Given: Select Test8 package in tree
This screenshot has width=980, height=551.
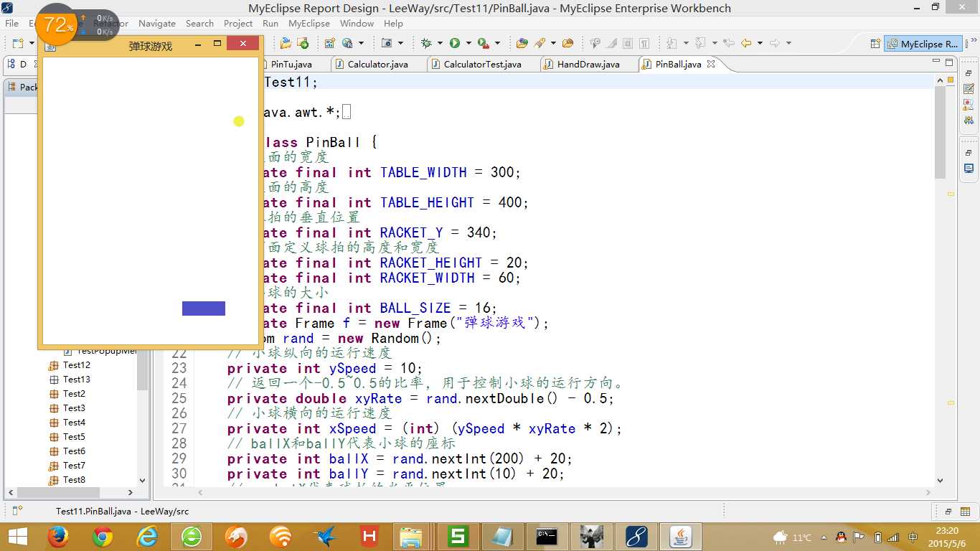Looking at the screenshot, I should pos(74,480).
